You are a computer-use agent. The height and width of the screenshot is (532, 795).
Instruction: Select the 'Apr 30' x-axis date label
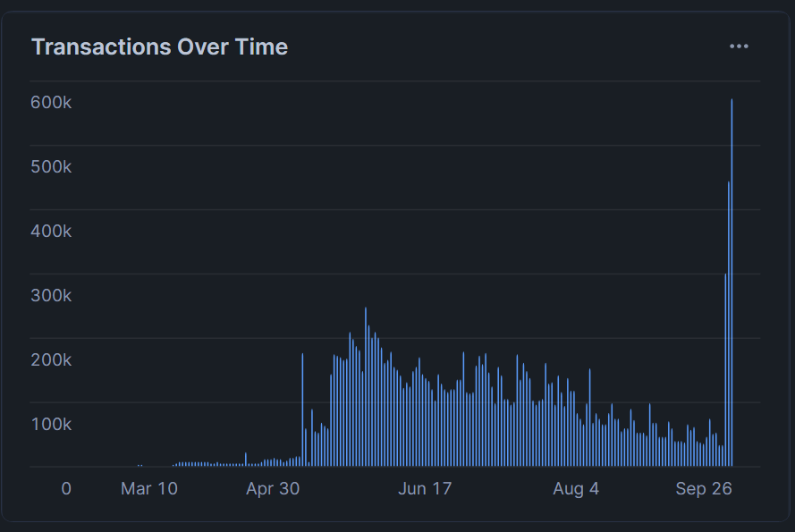click(x=273, y=488)
